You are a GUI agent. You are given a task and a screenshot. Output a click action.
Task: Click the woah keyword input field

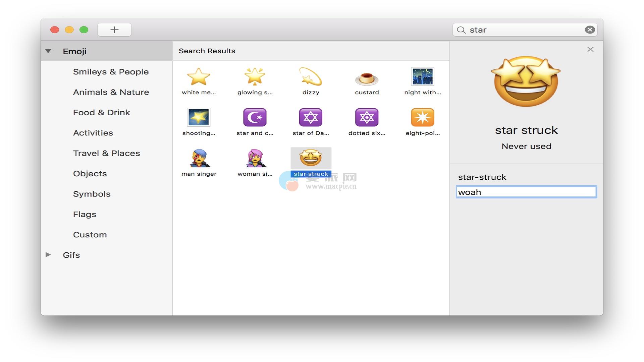click(x=526, y=192)
